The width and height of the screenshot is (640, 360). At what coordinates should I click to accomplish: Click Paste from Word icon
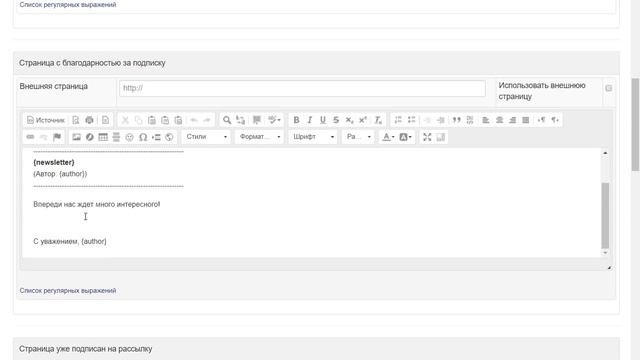click(178, 120)
